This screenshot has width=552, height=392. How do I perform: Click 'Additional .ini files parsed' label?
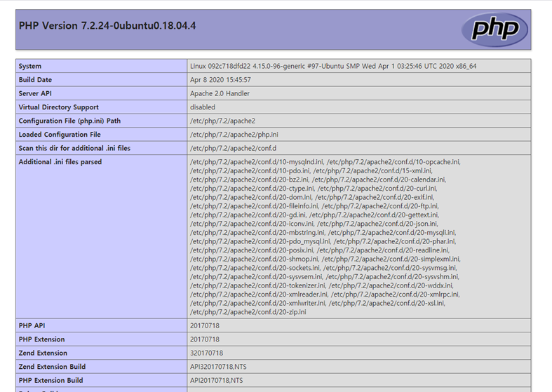(60, 162)
